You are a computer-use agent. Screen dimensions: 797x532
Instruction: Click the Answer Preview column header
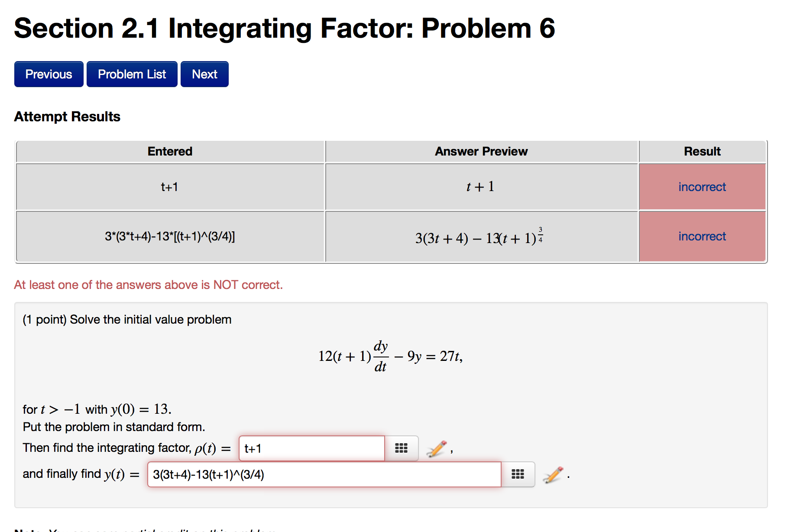tap(481, 151)
